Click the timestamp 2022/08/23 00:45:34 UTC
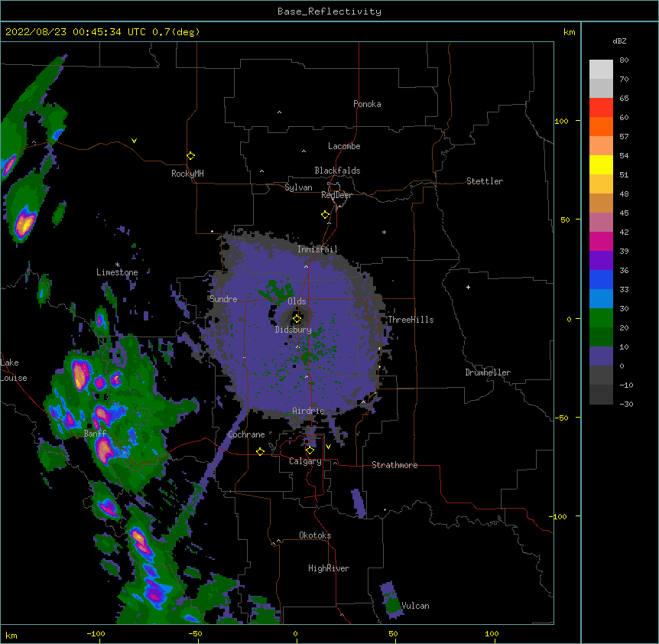 coord(75,32)
